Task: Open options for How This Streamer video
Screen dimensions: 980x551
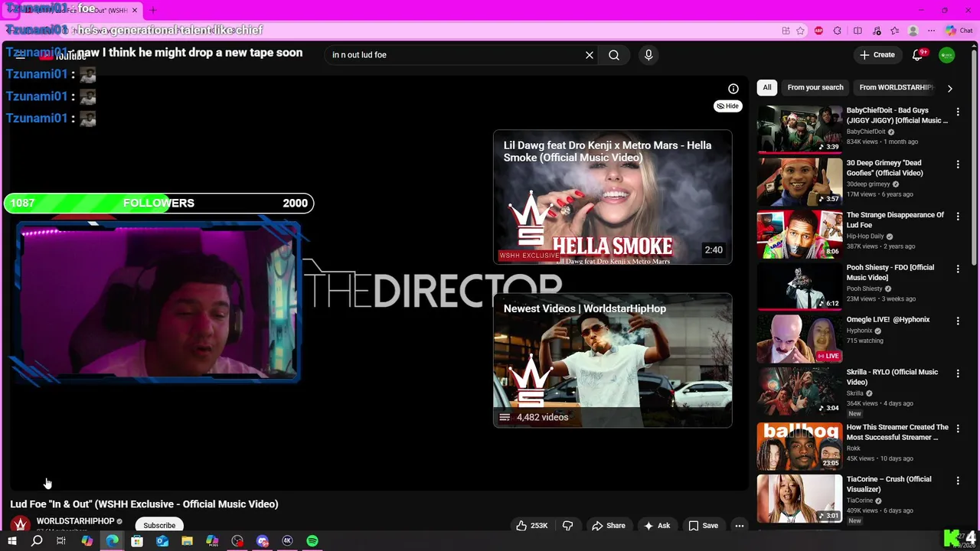Action: click(958, 429)
